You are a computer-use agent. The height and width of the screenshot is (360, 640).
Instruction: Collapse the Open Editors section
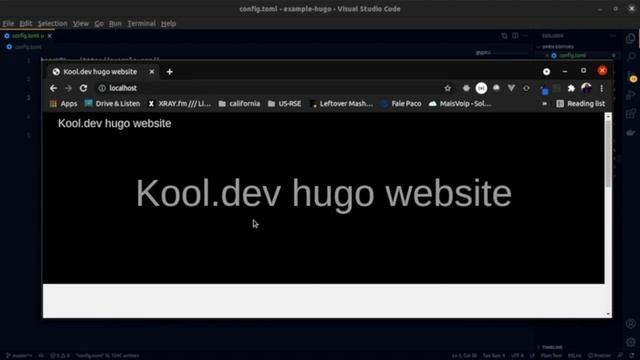pyautogui.click(x=558, y=47)
